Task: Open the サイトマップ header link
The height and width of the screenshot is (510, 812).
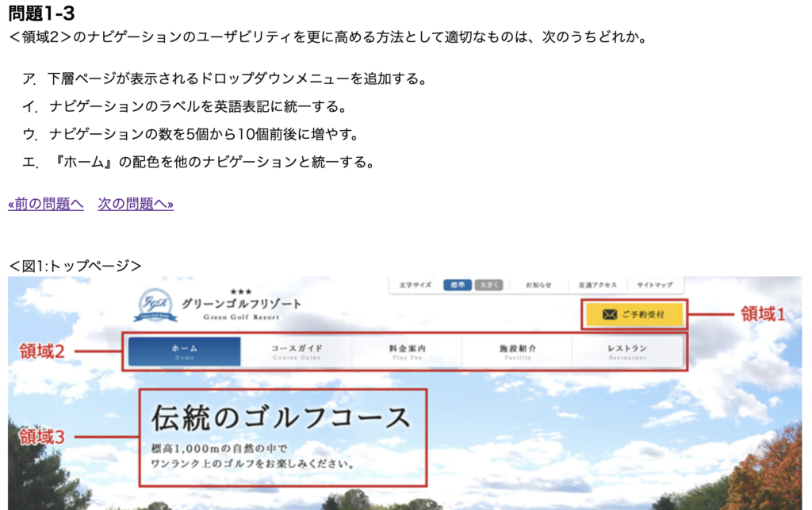Action: coord(655,285)
